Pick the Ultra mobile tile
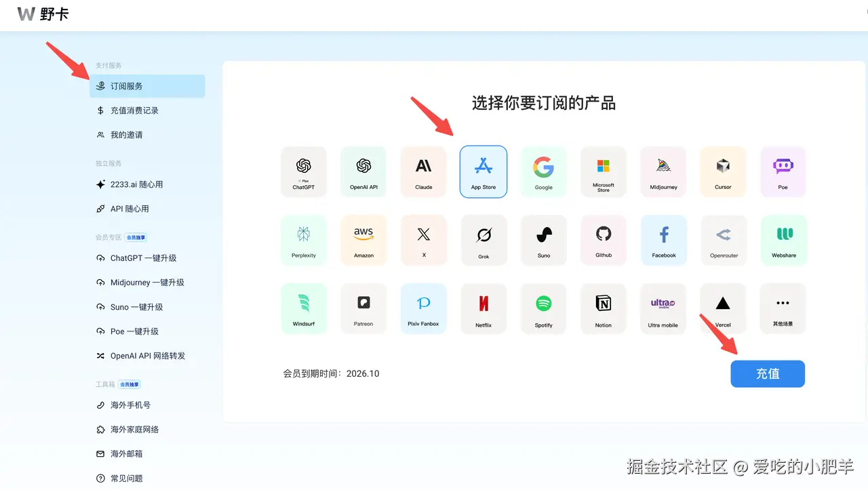The image size is (868, 490). (x=664, y=308)
